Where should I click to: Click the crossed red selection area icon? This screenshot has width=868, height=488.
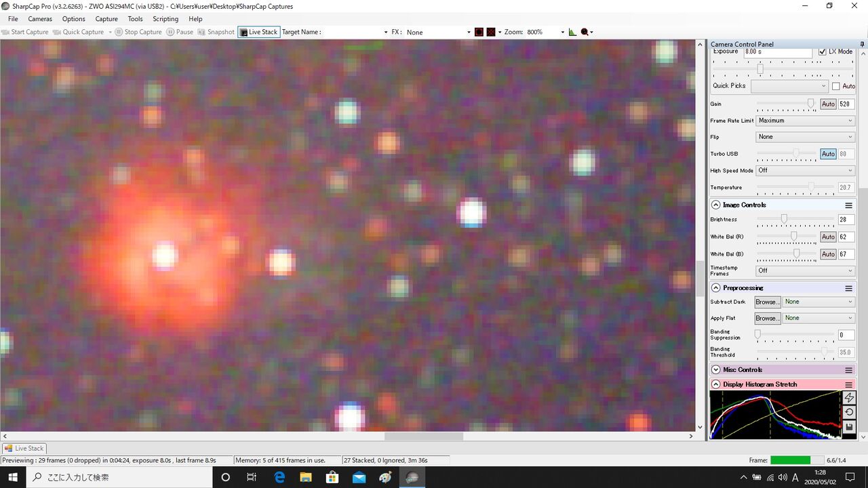pyautogui.click(x=491, y=32)
